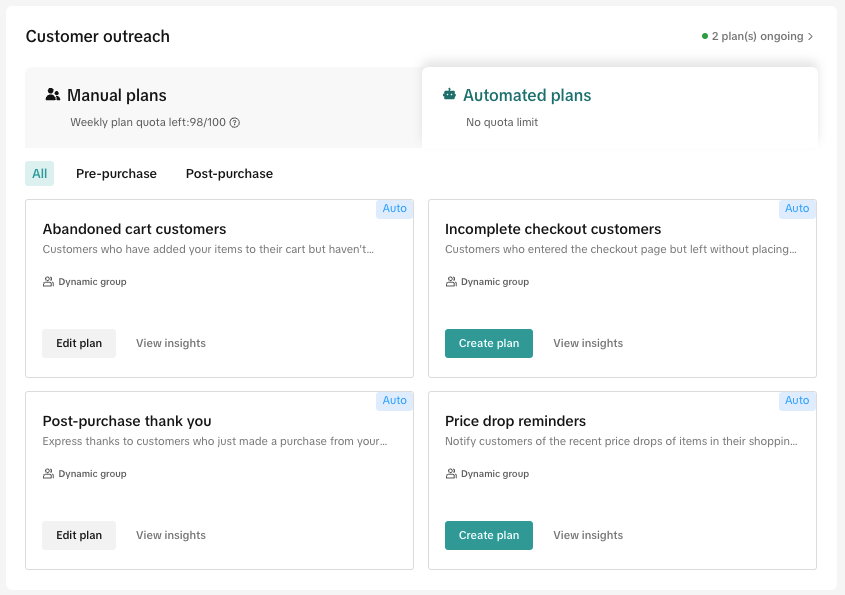The height and width of the screenshot is (595, 845).
Task: Click the green ongoing status dot
Action: 705,37
